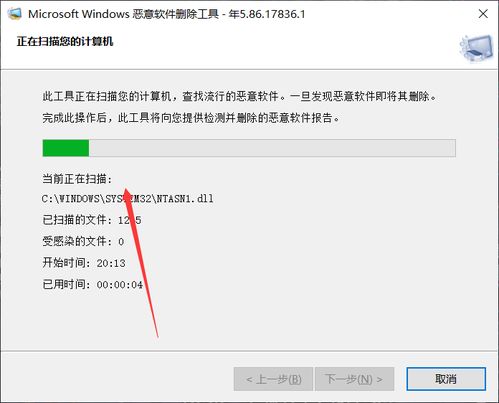
Task: Click the 受感染的文件: 0 line
Action: pos(83,241)
